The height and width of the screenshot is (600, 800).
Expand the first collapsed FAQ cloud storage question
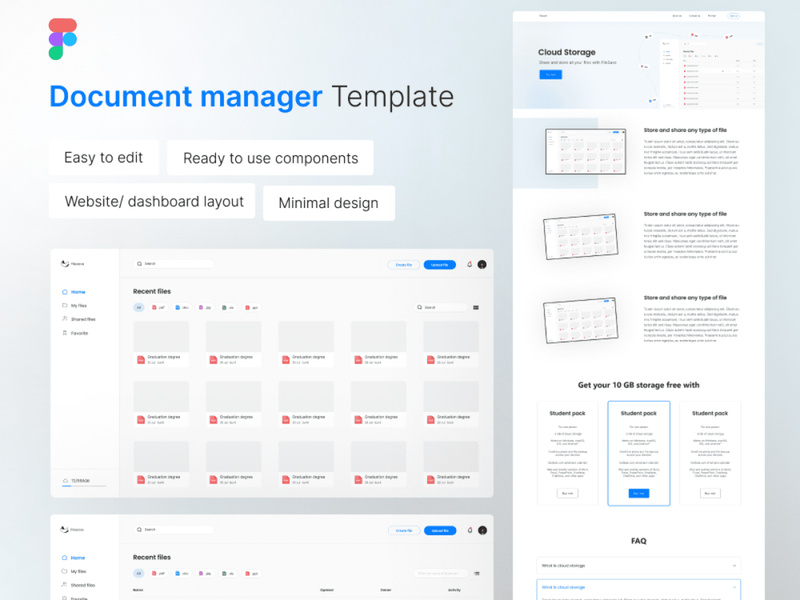[x=638, y=566]
